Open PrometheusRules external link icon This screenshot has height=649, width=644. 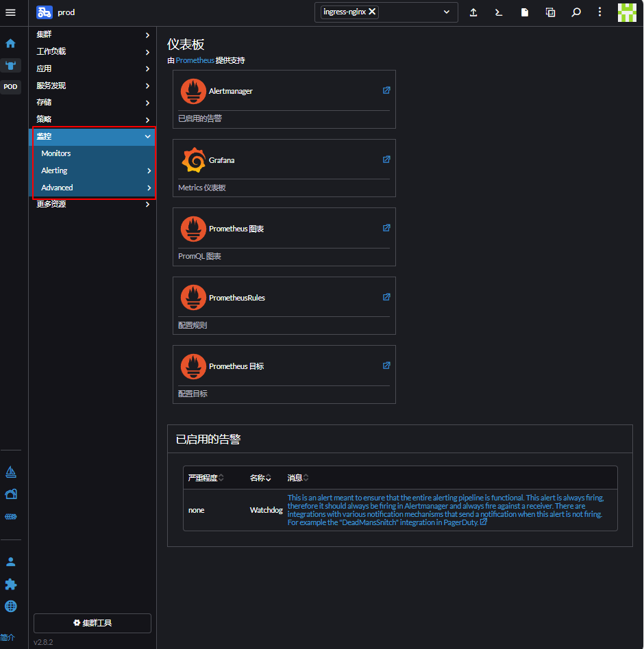[x=386, y=297]
